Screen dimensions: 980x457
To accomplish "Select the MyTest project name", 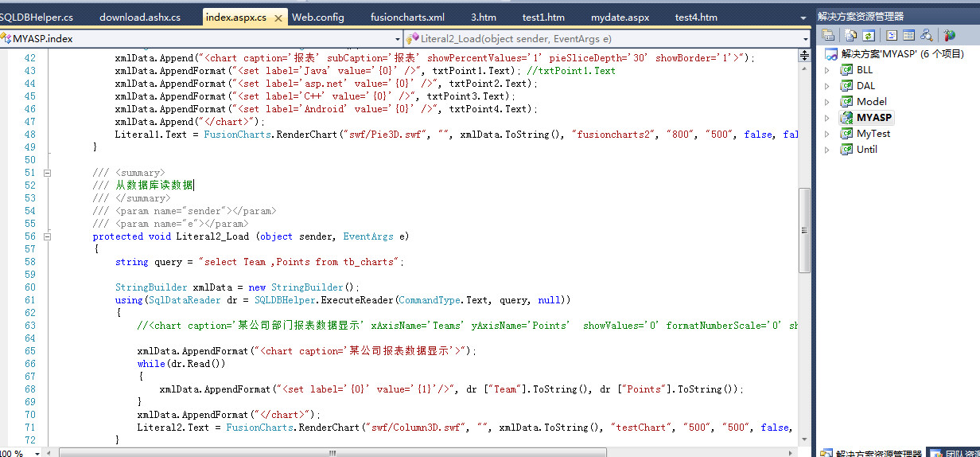I will (x=873, y=134).
